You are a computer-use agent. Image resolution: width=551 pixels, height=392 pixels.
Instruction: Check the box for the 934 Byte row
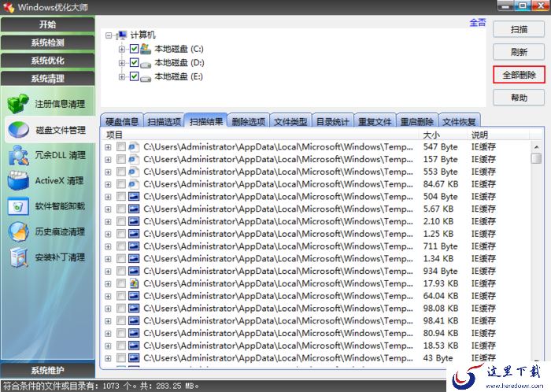click(x=121, y=271)
